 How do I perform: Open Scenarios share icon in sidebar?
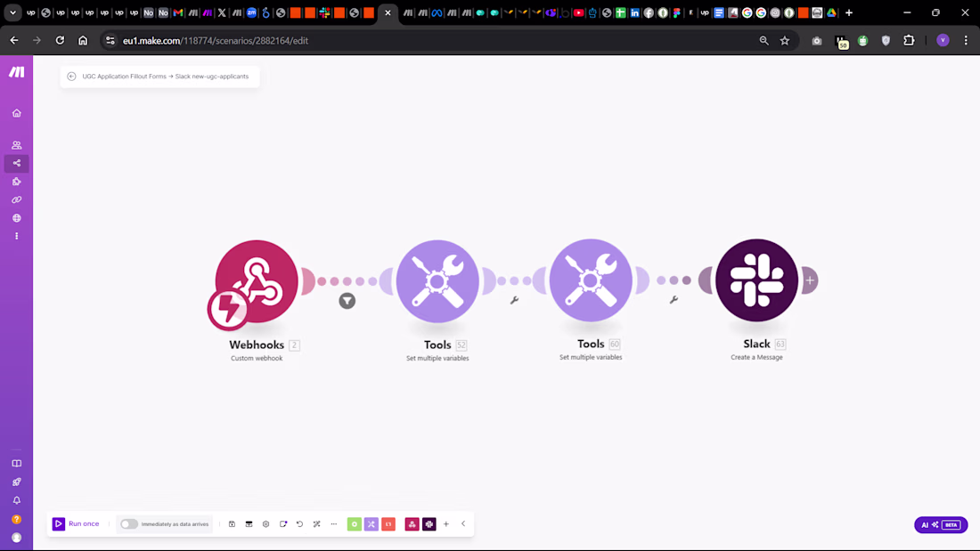[17, 163]
